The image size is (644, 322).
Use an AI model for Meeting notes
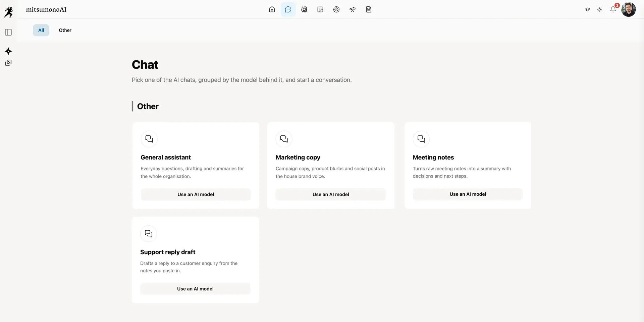coord(468,194)
